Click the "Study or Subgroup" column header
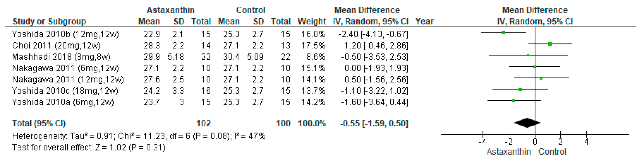 (x=49, y=22)
